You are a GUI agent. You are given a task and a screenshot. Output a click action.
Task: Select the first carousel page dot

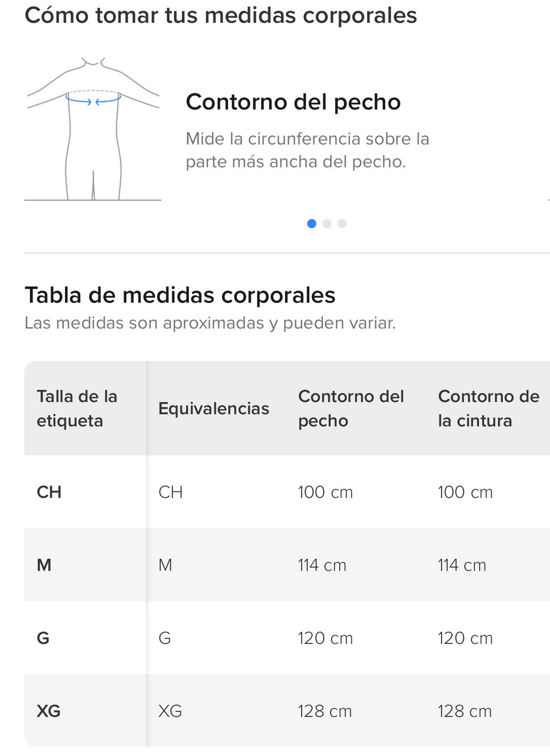312,224
